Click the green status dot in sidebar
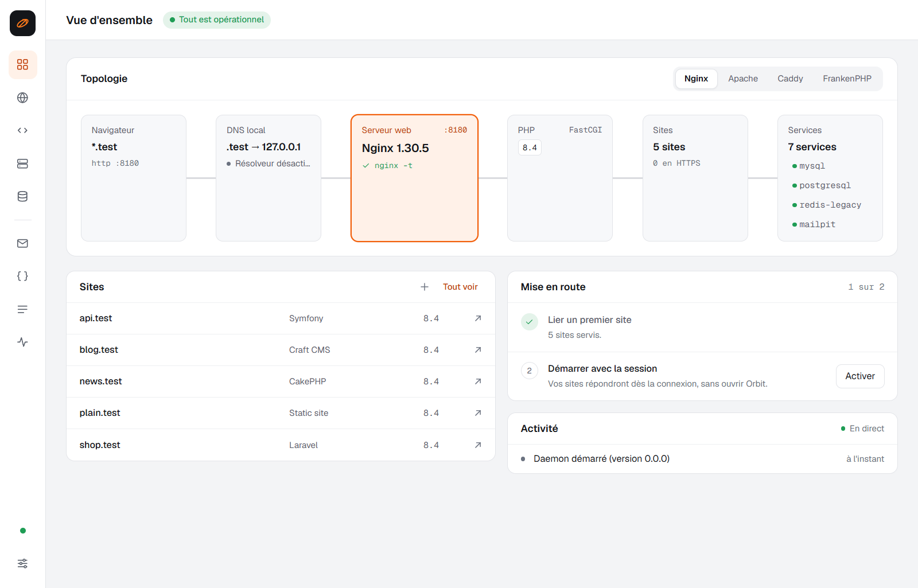 click(23, 531)
